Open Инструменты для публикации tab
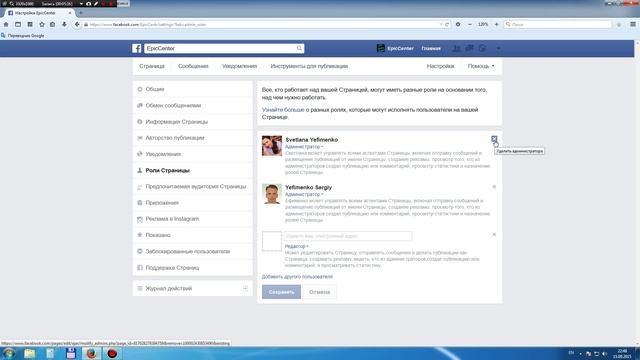 coord(309,66)
